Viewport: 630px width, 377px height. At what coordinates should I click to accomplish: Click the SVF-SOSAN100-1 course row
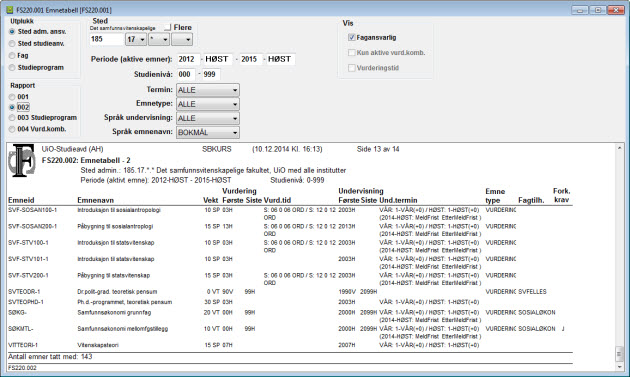290,214
